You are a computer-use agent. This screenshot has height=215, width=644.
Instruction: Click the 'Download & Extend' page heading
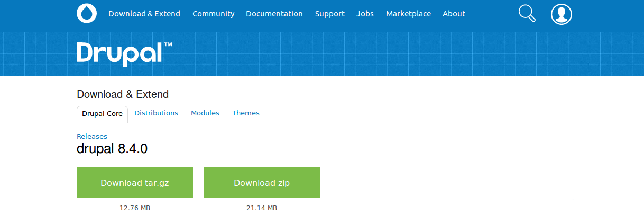pyautogui.click(x=123, y=95)
